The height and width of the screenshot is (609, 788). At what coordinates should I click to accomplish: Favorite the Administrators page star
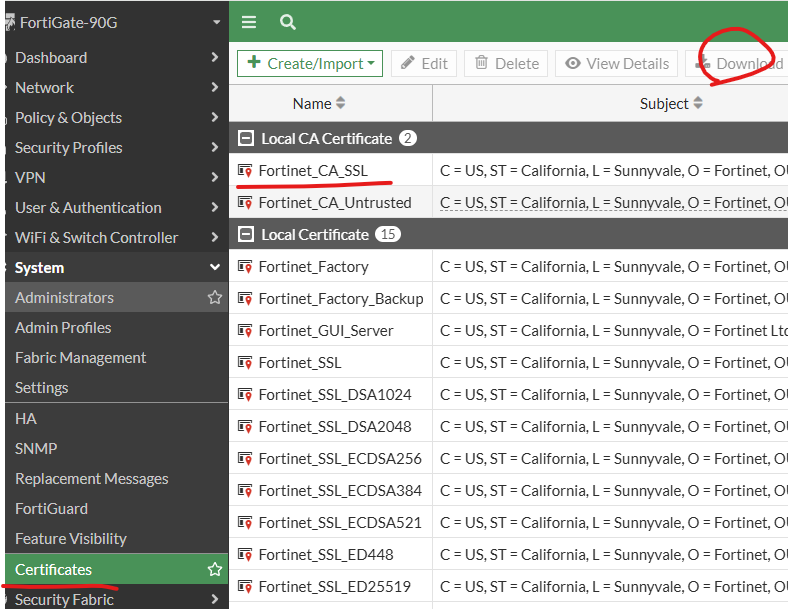pos(215,297)
